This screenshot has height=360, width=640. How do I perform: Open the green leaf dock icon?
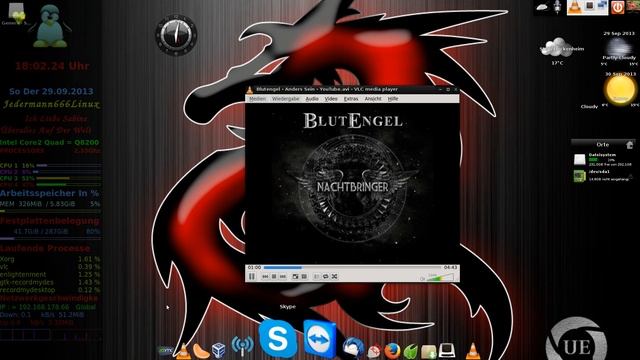[x=411, y=351]
